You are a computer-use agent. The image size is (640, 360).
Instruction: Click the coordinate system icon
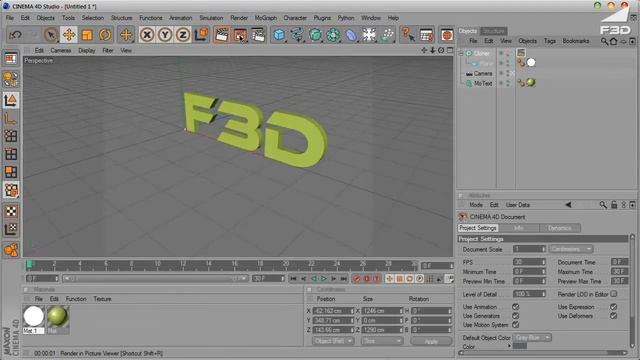click(201, 35)
